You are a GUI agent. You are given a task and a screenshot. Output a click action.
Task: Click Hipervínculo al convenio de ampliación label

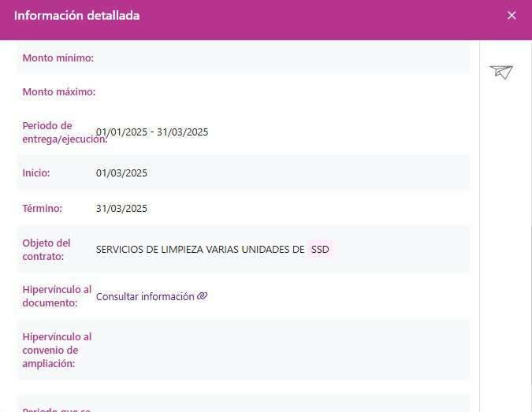tap(57, 350)
